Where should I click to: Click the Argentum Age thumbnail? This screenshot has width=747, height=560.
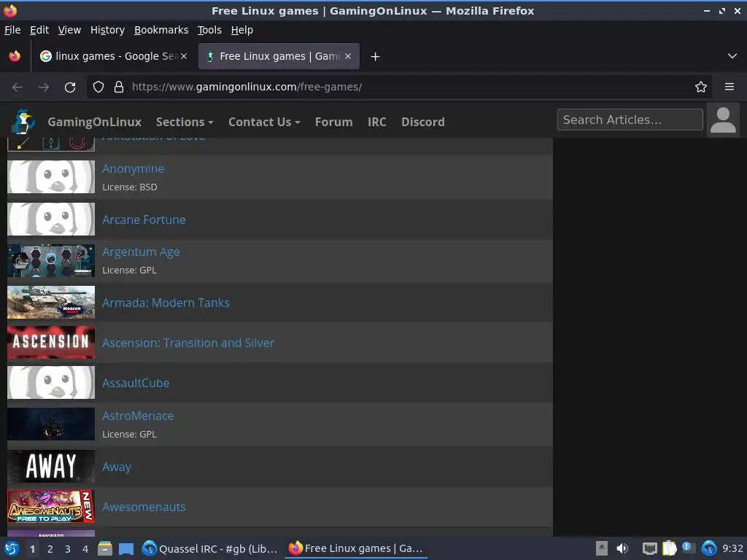51,260
